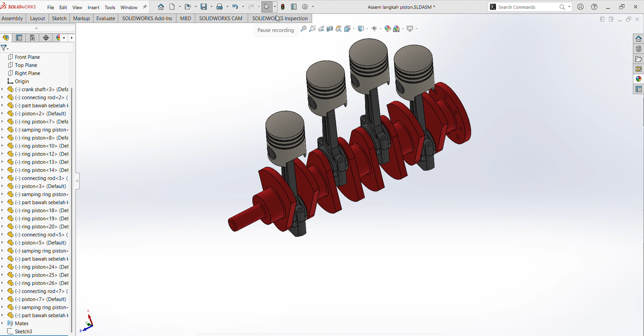644x336 pixels.
Task: Open Dynamic Annotation Views icon
Action: pos(339,29)
